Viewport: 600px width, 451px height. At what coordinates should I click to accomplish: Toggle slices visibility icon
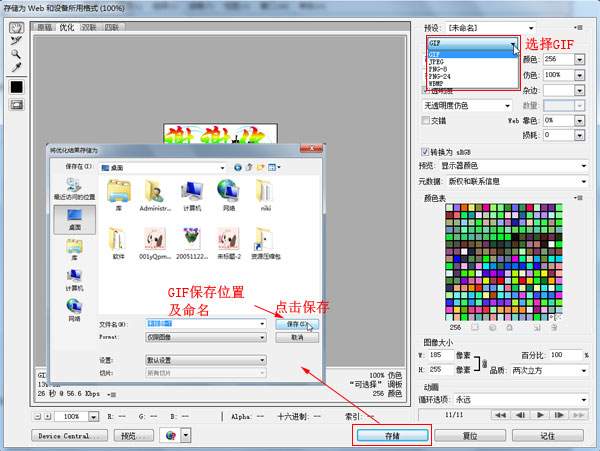pos(17,105)
